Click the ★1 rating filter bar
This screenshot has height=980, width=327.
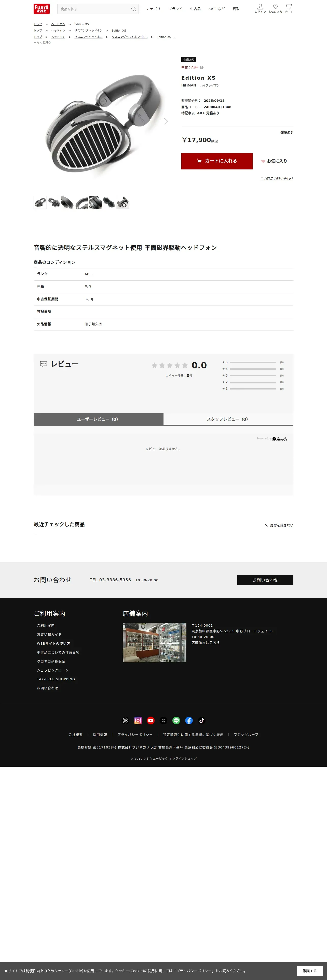(x=253, y=389)
